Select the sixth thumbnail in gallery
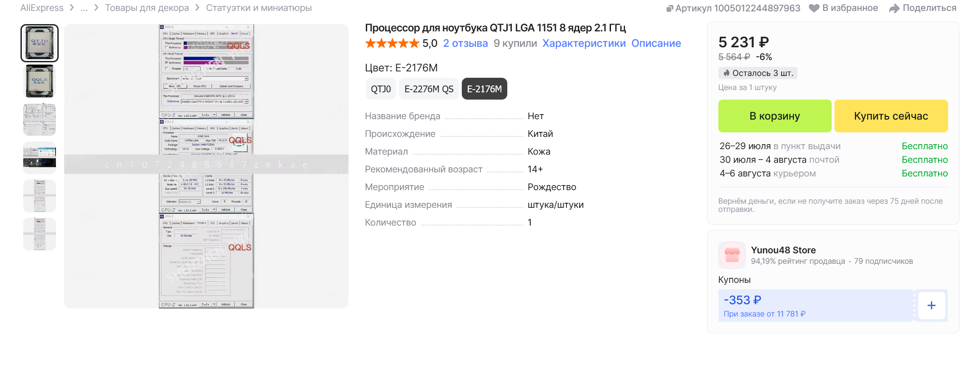 click(x=40, y=234)
